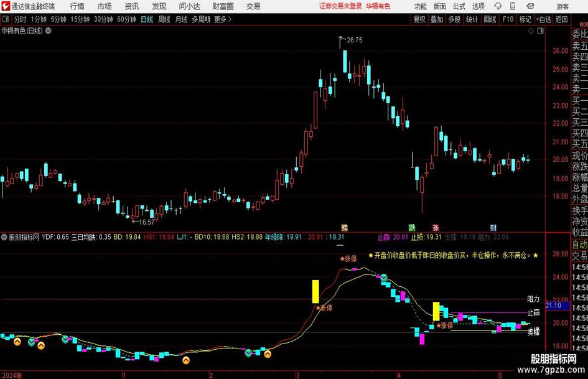Switch to the 5分钟 period tab
This screenshot has width=588, height=379.
58,19
